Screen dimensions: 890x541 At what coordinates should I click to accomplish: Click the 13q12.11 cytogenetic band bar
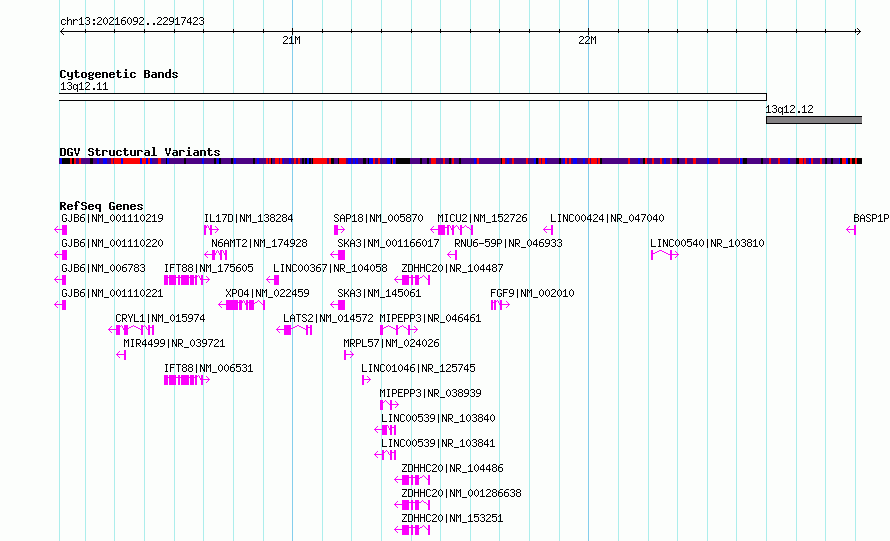coord(413,97)
